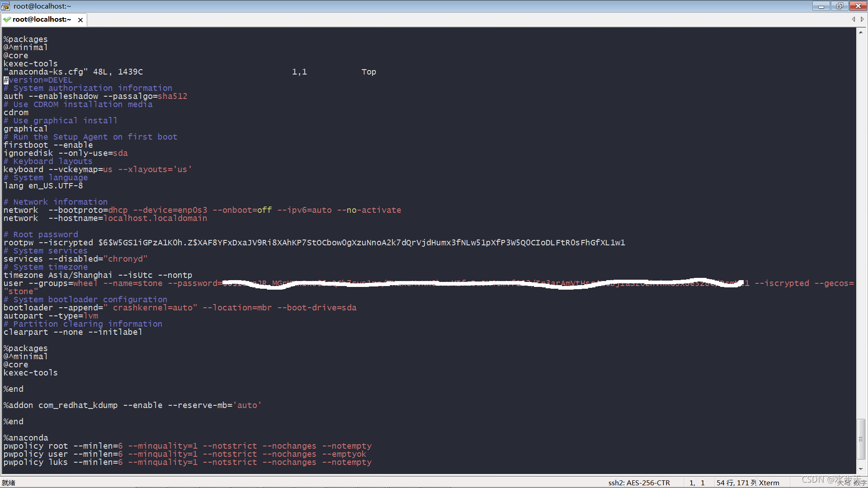The image size is (868, 488).
Task: Click the 'bootloader --append' line
Action: [x=180, y=308]
